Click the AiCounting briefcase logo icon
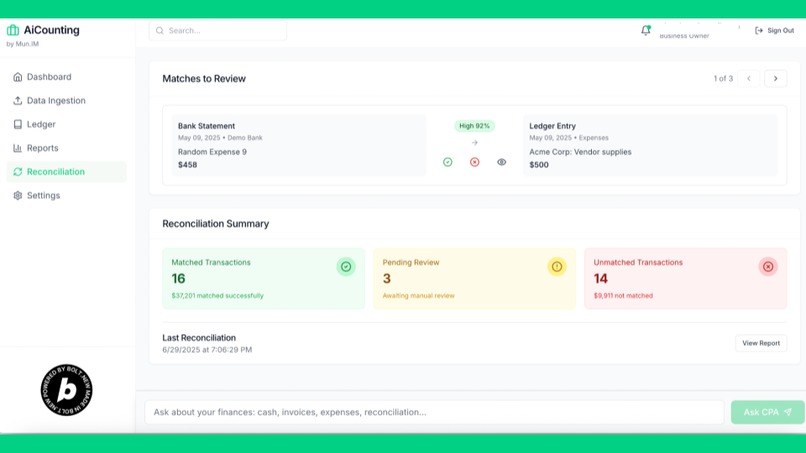Screen dimensions: 806x453 coord(13,30)
